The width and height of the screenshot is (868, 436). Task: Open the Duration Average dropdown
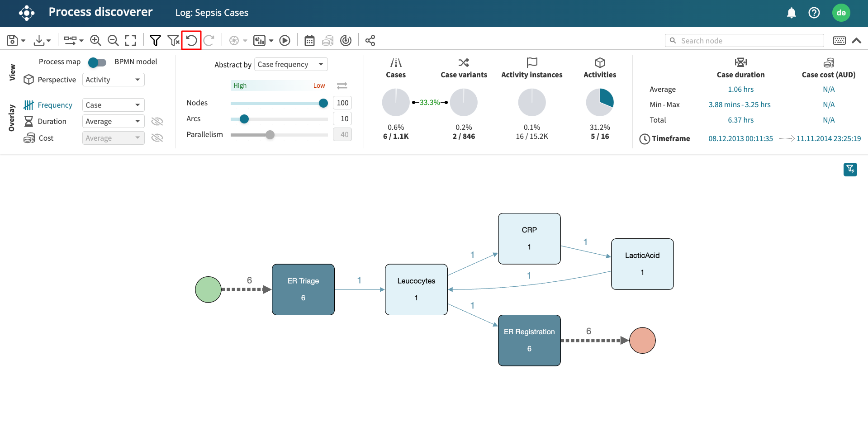(113, 122)
